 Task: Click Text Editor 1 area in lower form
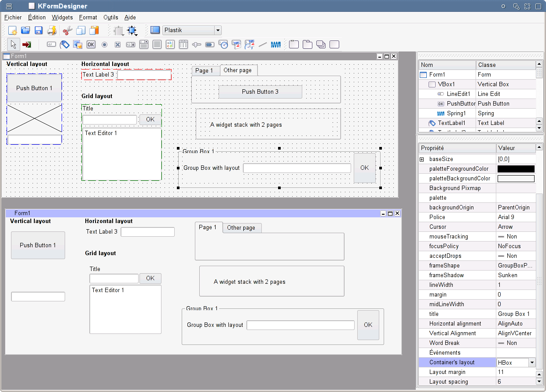click(x=125, y=309)
